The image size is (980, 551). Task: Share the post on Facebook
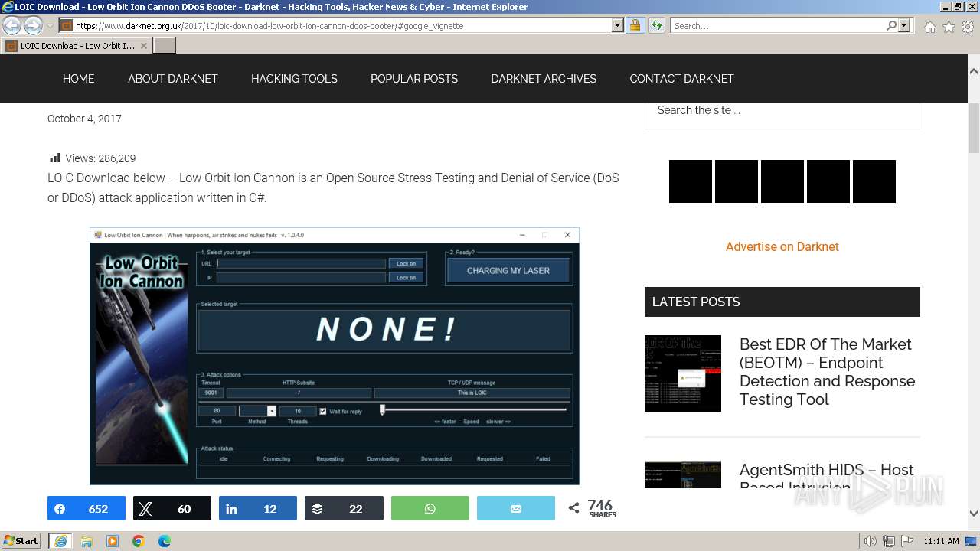pos(87,508)
